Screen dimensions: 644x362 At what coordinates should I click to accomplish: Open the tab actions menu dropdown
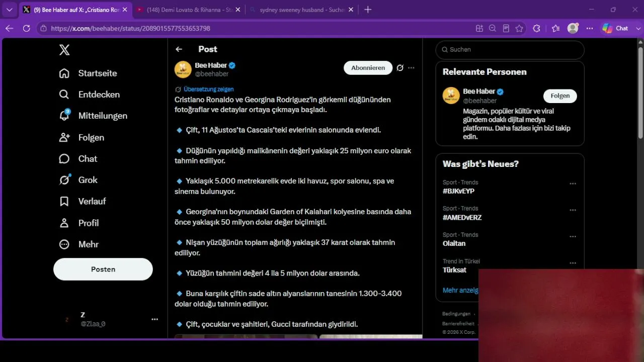point(9,10)
